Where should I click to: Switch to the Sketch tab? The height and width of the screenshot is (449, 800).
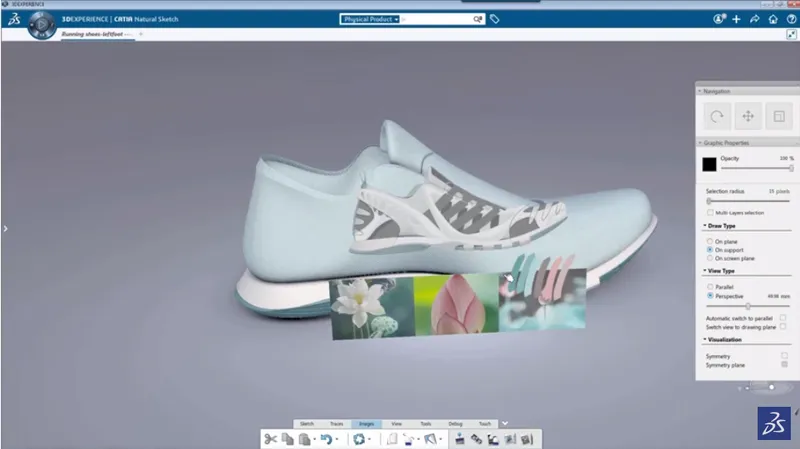pyautogui.click(x=307, y=423)
